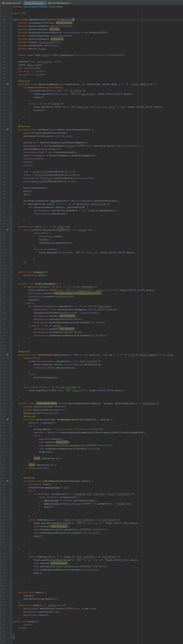Collapse the ConnectAsyncTask class fold marker

click(12, 403)
